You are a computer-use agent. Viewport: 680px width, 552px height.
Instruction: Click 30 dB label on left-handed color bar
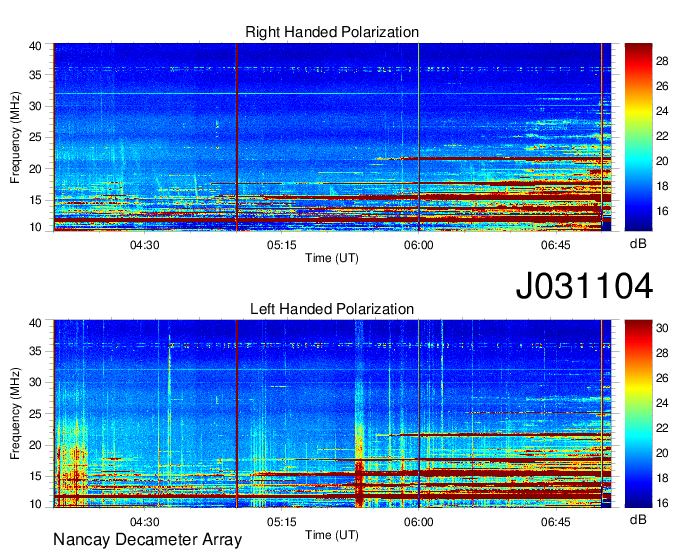pos(662,328)
